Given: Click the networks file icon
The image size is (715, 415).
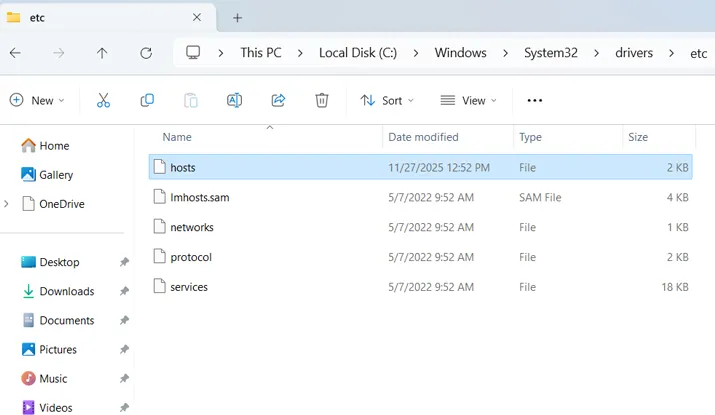Looking at the screenshot, I should click(x=160, y=227).
